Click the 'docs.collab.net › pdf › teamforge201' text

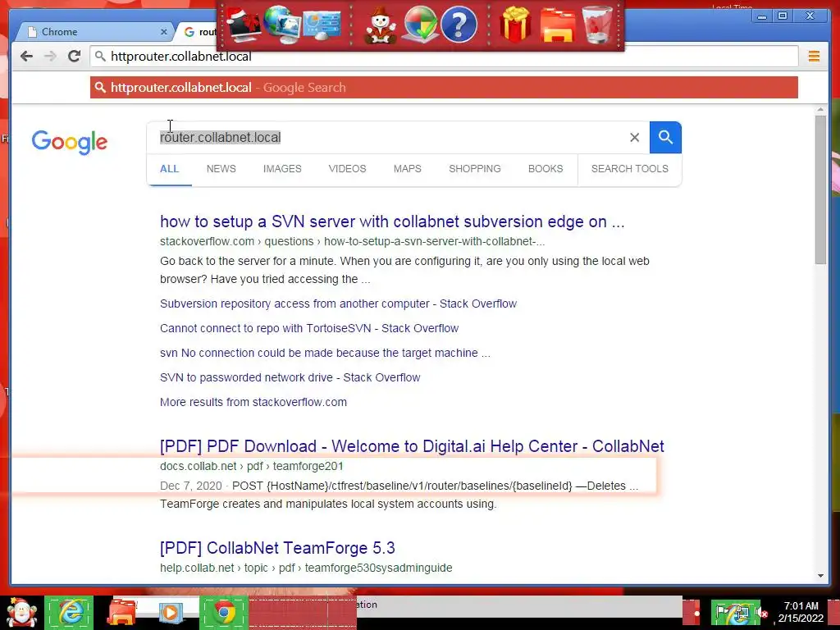[x=251, y=466]
